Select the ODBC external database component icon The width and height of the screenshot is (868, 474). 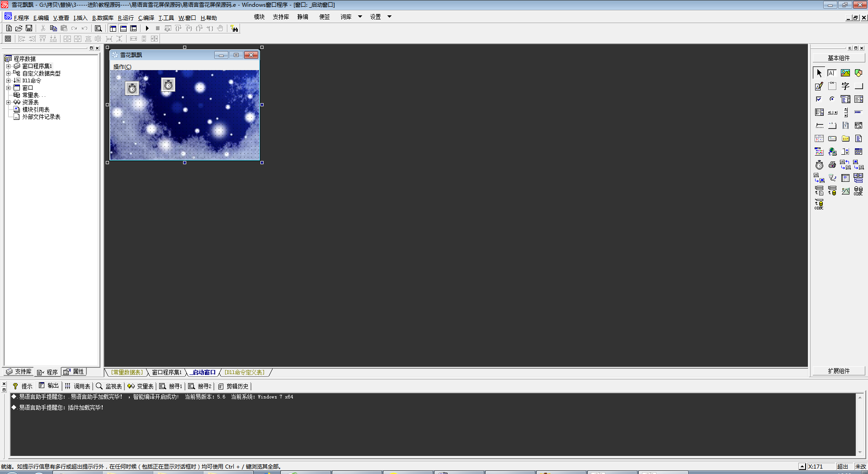pos(859,191)
